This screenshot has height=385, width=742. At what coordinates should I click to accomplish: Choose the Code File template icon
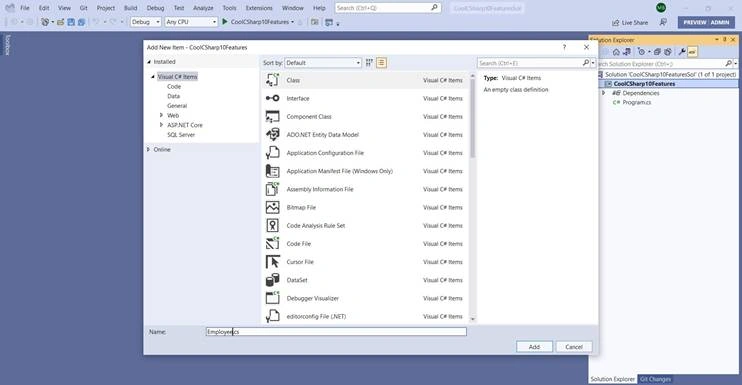coord(272,244)
